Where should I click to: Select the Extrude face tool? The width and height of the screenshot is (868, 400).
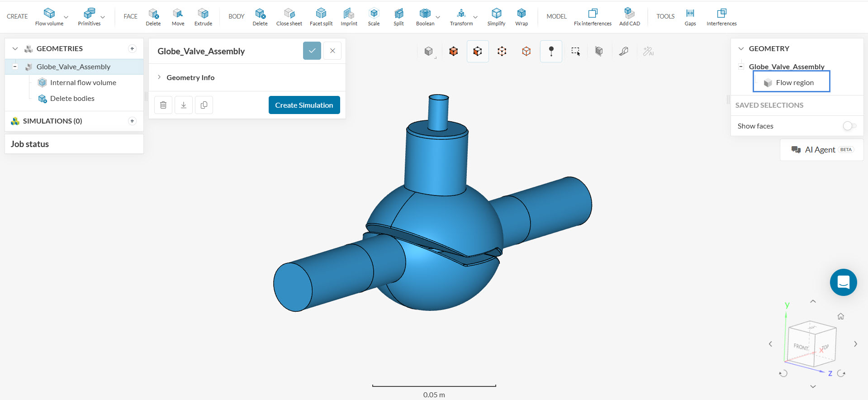(x=203, y=14)
